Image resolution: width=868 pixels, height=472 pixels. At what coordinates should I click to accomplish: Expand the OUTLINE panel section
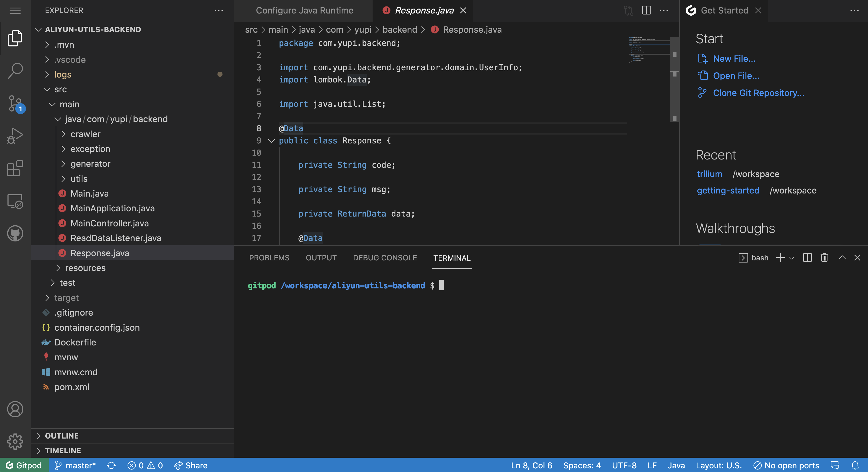62,435
